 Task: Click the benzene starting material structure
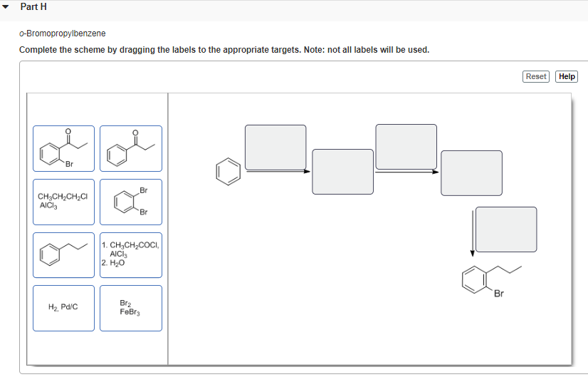(x=229, y=172)
